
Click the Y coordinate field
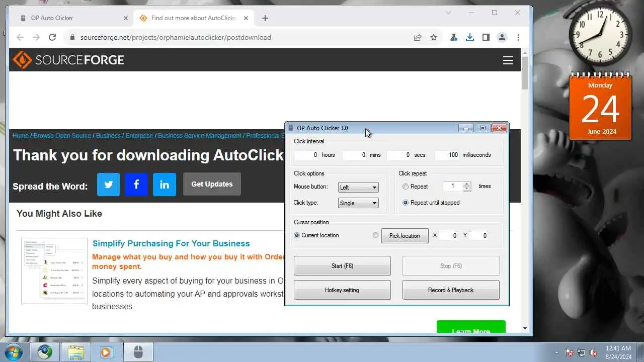(478, 235)
